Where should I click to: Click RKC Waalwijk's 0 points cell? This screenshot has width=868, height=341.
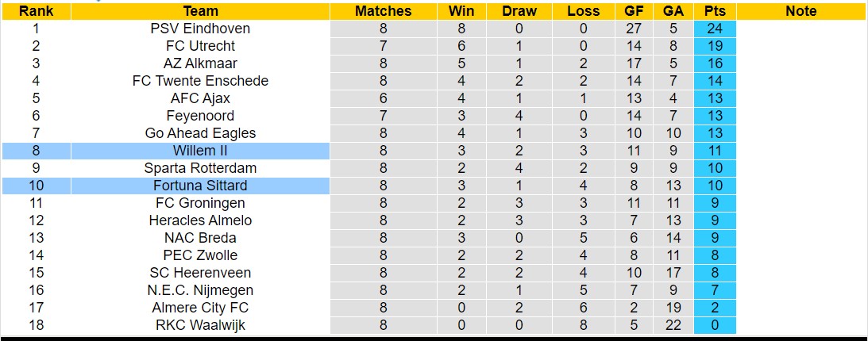(715, 325)
